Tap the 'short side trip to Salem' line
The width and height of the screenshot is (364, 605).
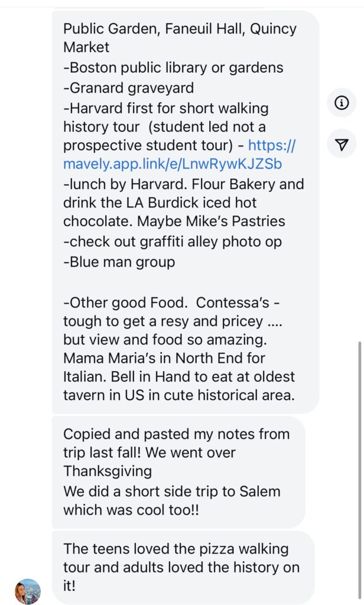tap(171, 491)
